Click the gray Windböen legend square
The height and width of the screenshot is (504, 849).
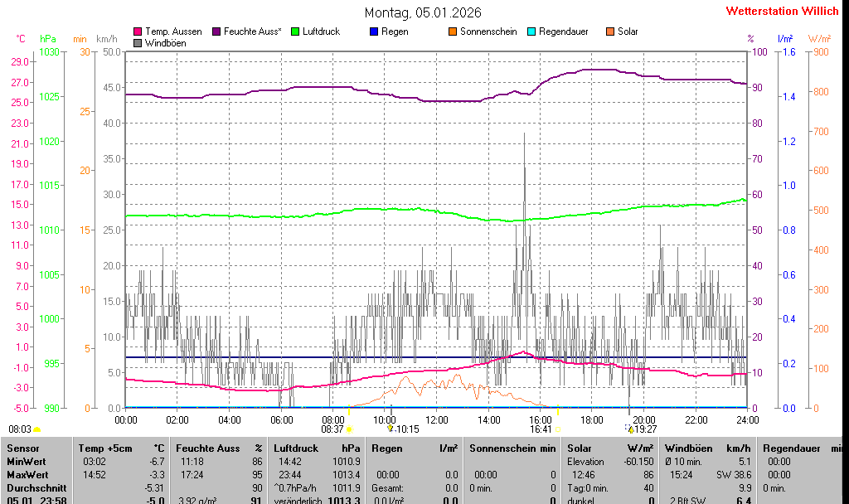tap(138, 43)
